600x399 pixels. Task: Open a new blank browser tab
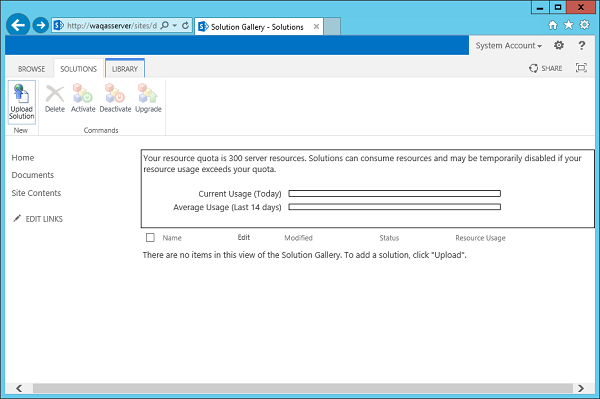pos(332,26)
